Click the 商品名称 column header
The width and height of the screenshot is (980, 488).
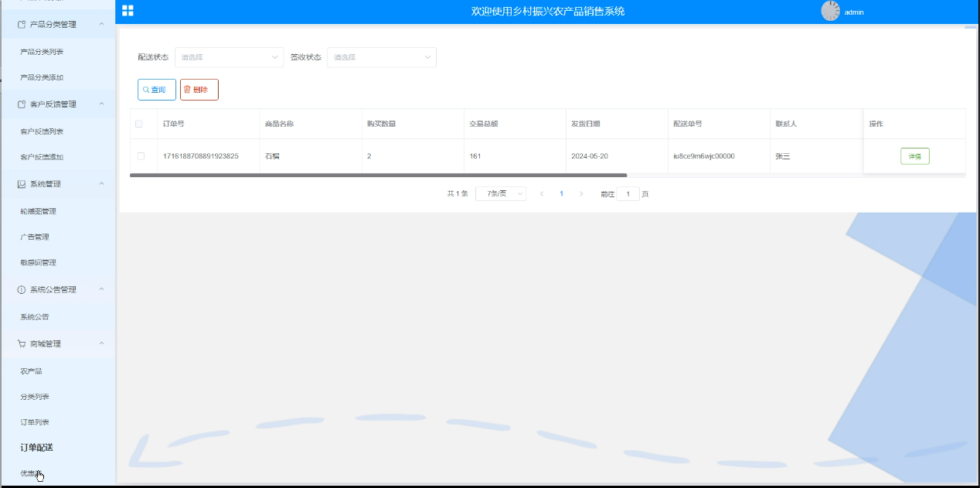tap(279, 124)
